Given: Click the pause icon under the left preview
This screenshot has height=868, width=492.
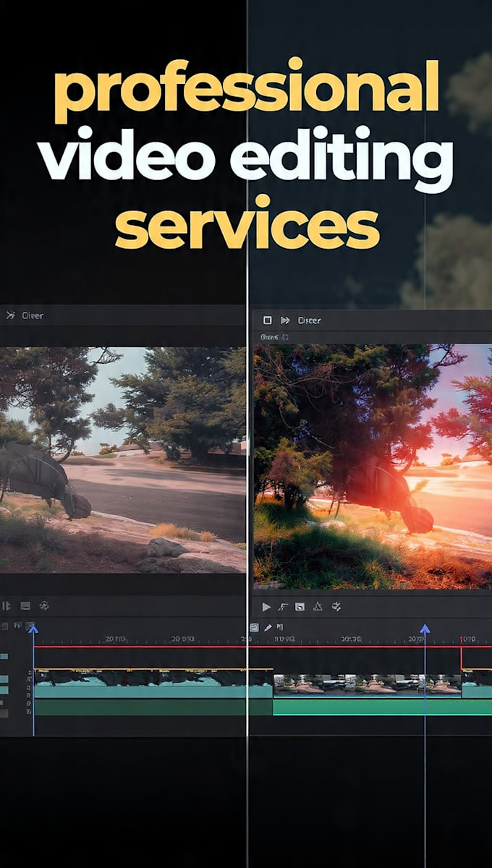Looking at the screenshot, I should [7, 606].
